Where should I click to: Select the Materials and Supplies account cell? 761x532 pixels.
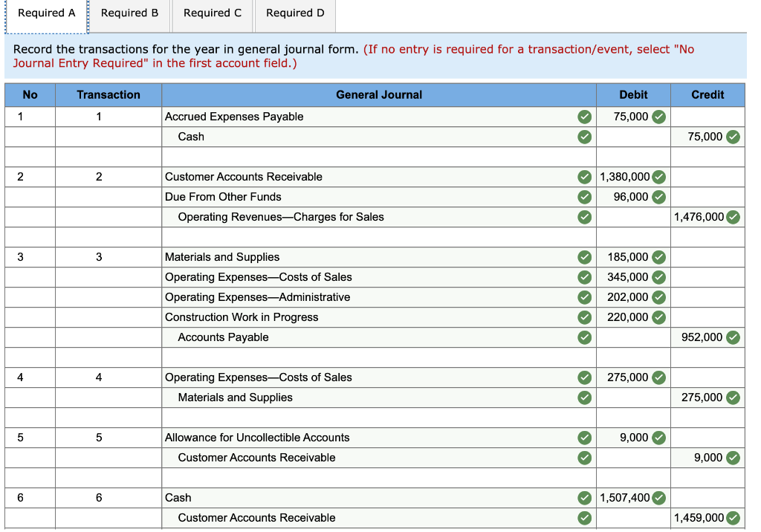click(x=334, y=257)
